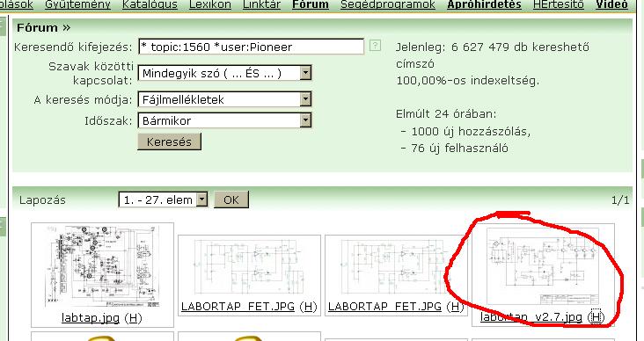Click into the 'Keresendő kifejezés' search field
The image size is (644, 341).
pyautogui.click(x=252, y=47)
